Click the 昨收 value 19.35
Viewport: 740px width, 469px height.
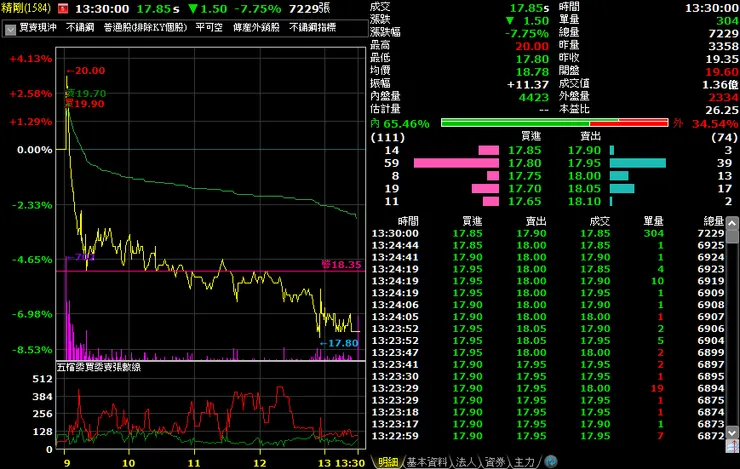pos(722,59)
